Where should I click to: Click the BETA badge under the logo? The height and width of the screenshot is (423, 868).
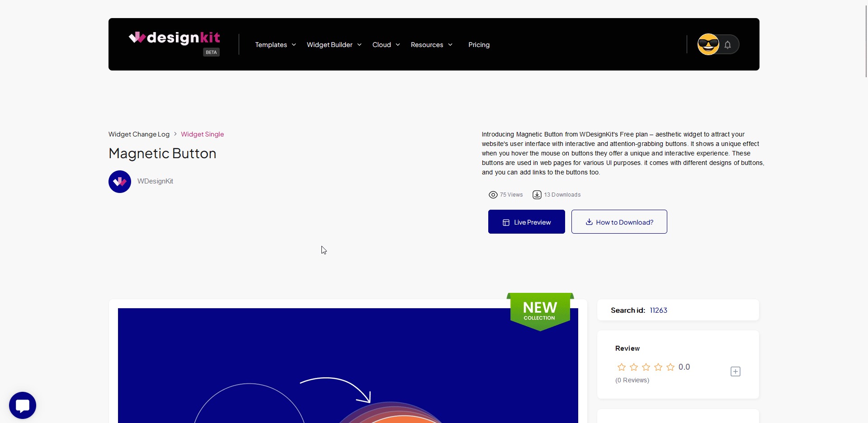[211, 52]
